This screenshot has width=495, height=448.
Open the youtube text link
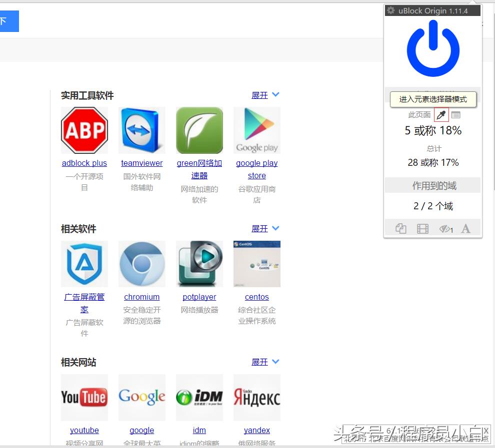tap(84, 430)
